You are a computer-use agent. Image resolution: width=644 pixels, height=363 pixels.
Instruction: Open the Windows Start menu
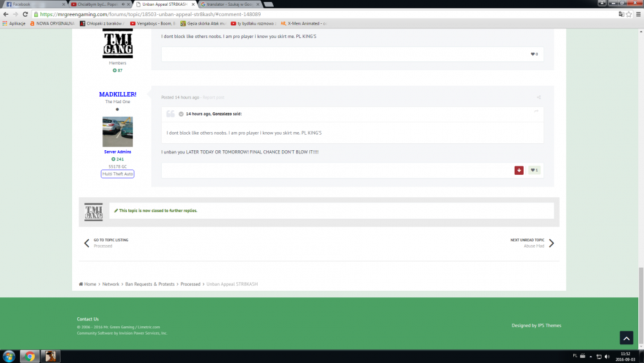[x=9, y=356]
